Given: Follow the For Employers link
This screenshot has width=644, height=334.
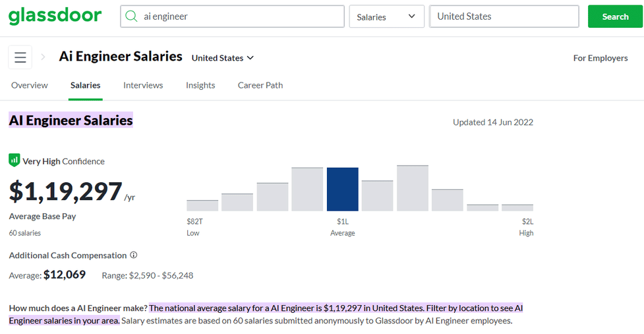Looking at the screenshot, I should pos(600,58).
